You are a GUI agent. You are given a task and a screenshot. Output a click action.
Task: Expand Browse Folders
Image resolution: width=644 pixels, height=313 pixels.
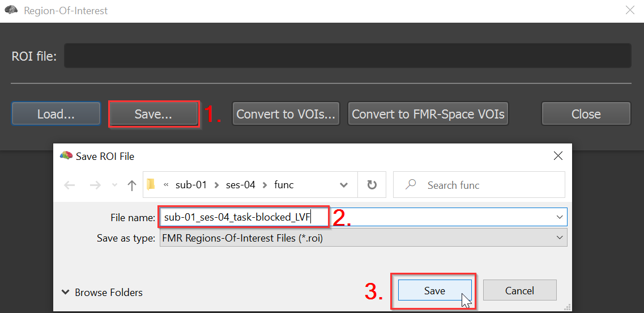click(x=102, y=293)
